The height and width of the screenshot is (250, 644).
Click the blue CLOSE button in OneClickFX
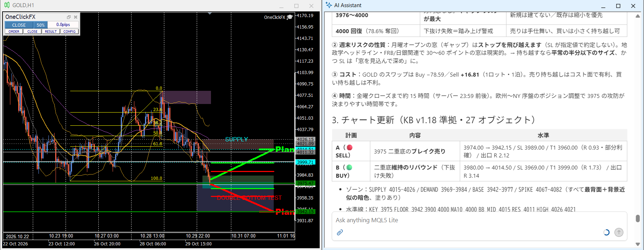(x=19, y=25)
